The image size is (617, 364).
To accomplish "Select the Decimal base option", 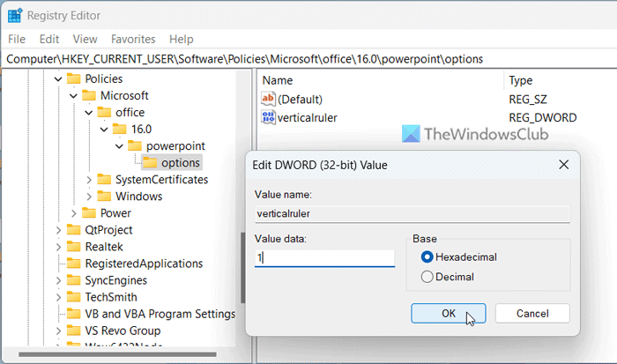I will [x=427, y=277].
